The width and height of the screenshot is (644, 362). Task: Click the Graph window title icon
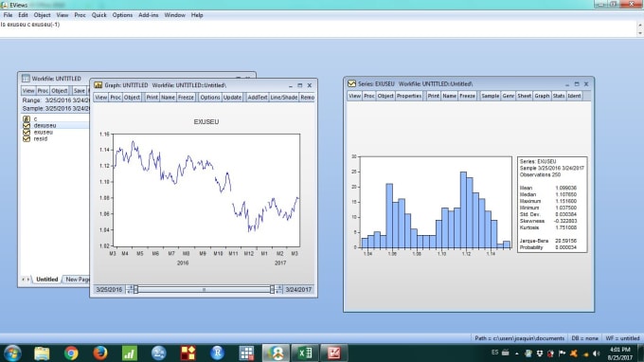(x=98, y=85)
